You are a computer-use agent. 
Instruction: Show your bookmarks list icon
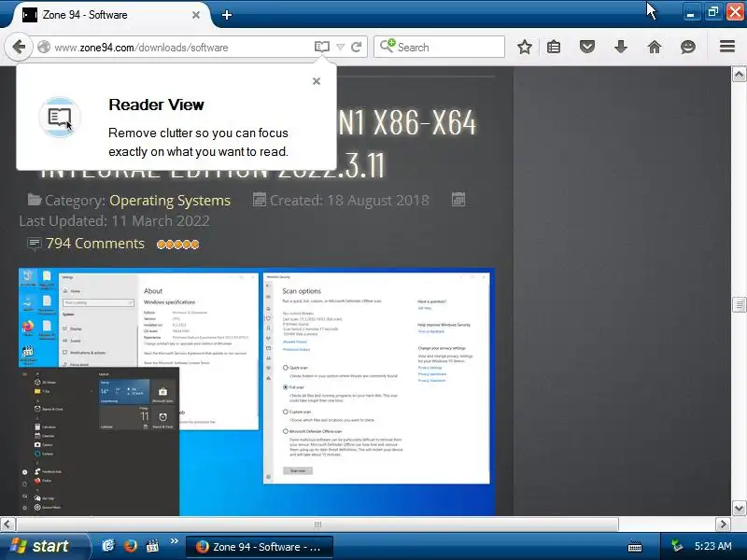point(554,47)
